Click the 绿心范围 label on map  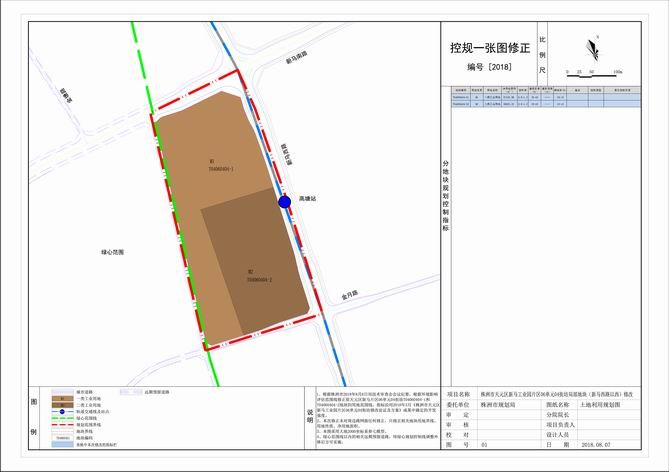[117, 253]
